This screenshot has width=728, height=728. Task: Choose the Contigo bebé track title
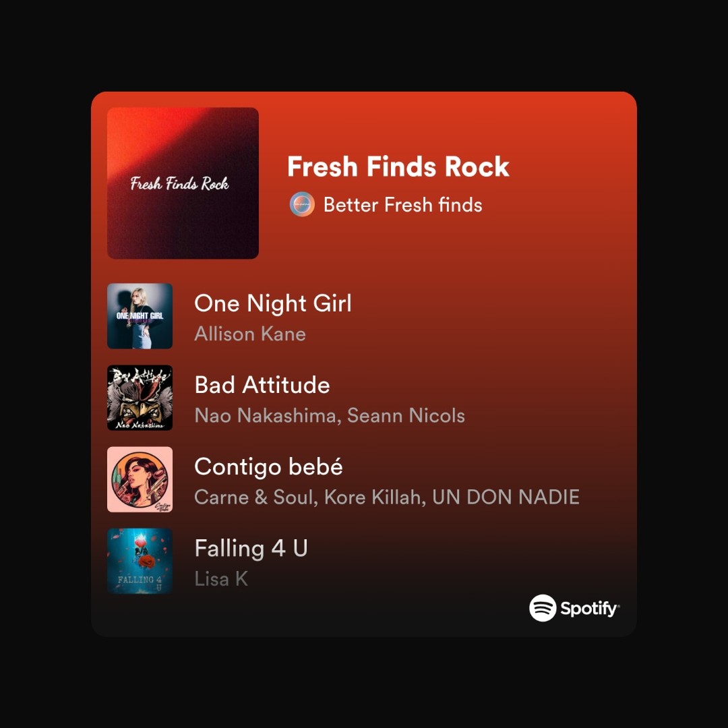[x=268, y=466]
